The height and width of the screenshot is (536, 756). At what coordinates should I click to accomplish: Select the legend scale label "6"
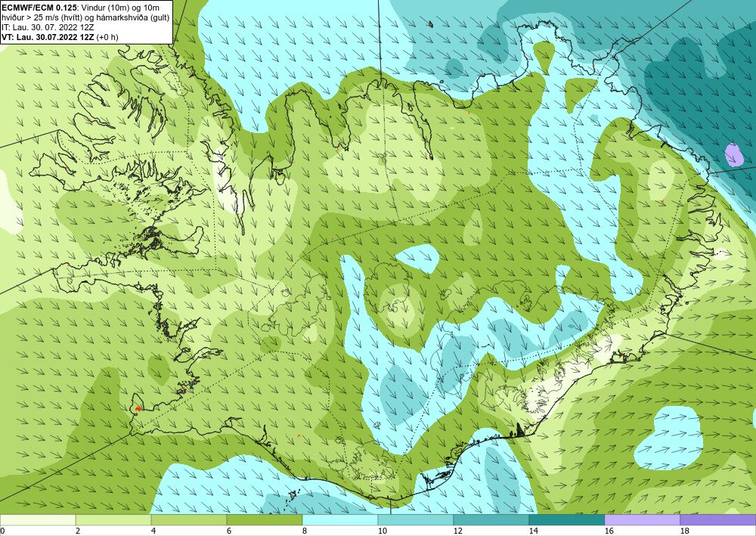coord(230,531)
